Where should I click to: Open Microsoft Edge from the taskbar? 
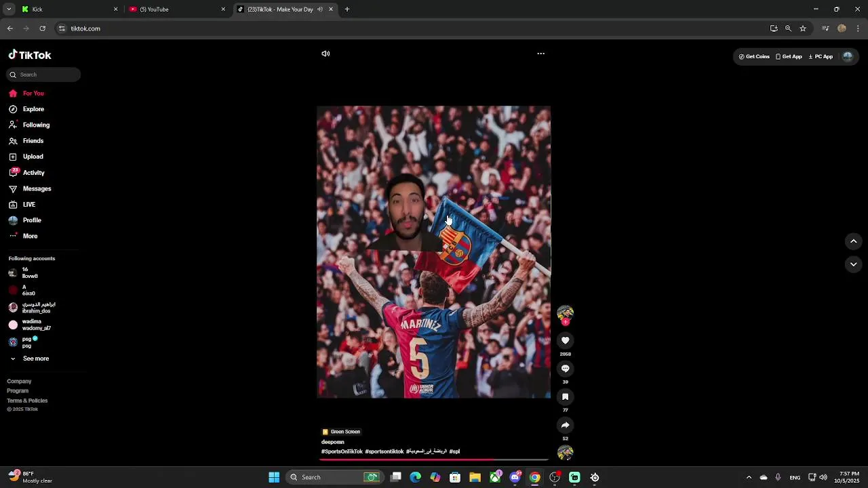[x=416, y=477]
